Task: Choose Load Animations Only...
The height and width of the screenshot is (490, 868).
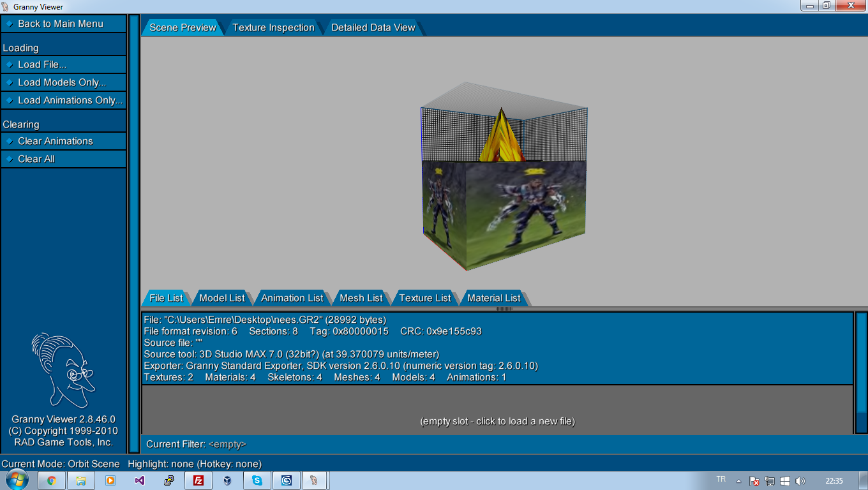Action: pos(63,100)
